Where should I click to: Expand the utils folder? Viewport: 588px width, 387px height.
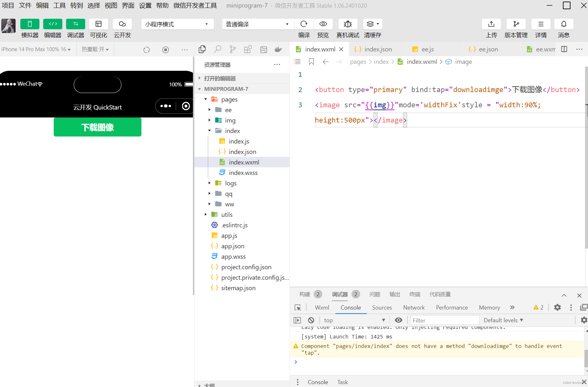click(227, 215)
